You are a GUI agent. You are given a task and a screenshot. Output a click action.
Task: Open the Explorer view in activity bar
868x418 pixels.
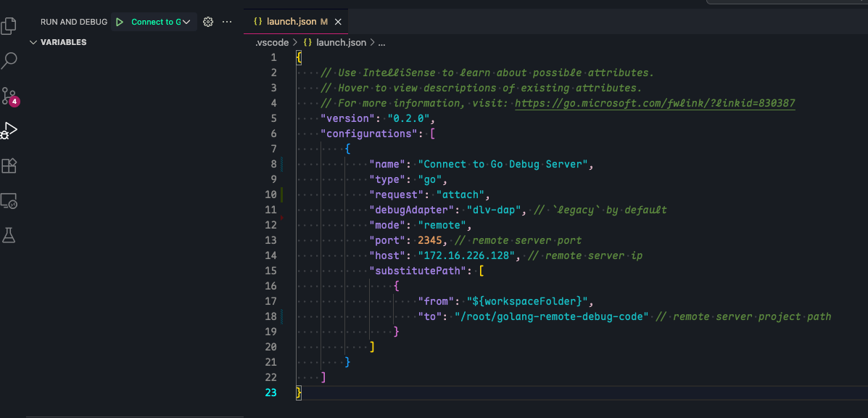click(9, 27)
